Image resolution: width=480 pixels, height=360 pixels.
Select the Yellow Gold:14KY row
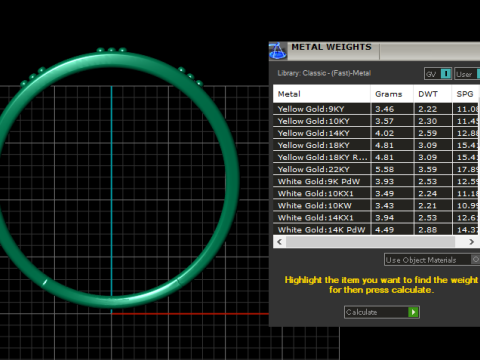coord(376,133)
